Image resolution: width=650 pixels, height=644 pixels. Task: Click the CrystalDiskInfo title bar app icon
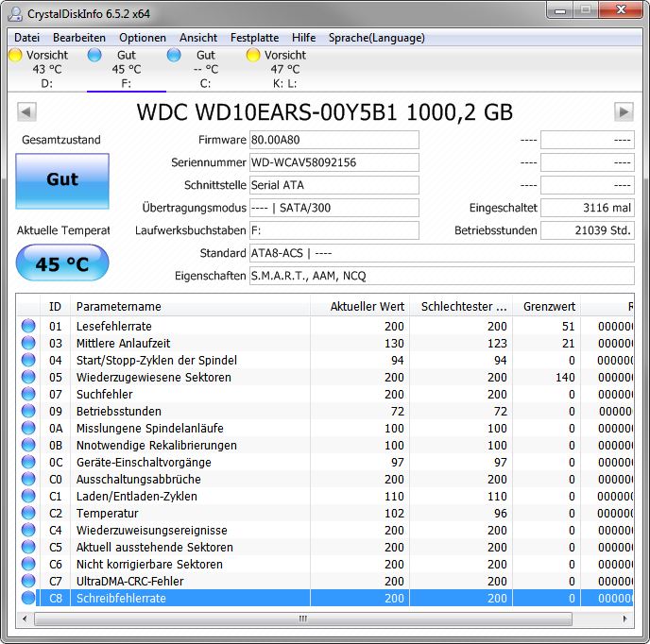pyautogui.click(x=15, y=13)
